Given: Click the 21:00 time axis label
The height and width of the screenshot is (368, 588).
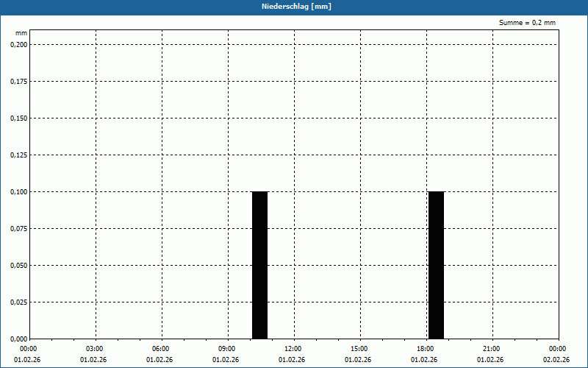Looking at the screenshot, I should [492, 349].
